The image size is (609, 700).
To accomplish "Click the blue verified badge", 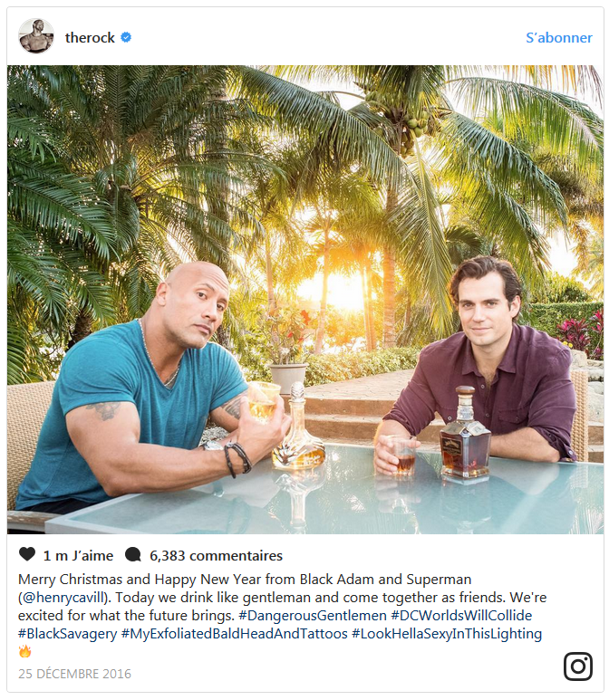I will tap(126, 37).
